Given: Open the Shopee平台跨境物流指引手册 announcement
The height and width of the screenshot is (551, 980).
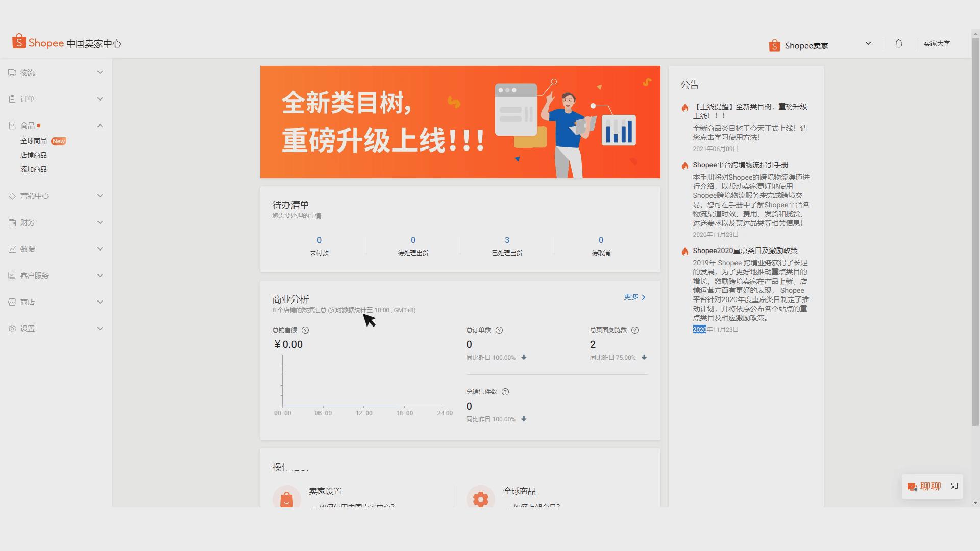Looking at the screenshot, I should pyautogui.click(x=740, y=165).
